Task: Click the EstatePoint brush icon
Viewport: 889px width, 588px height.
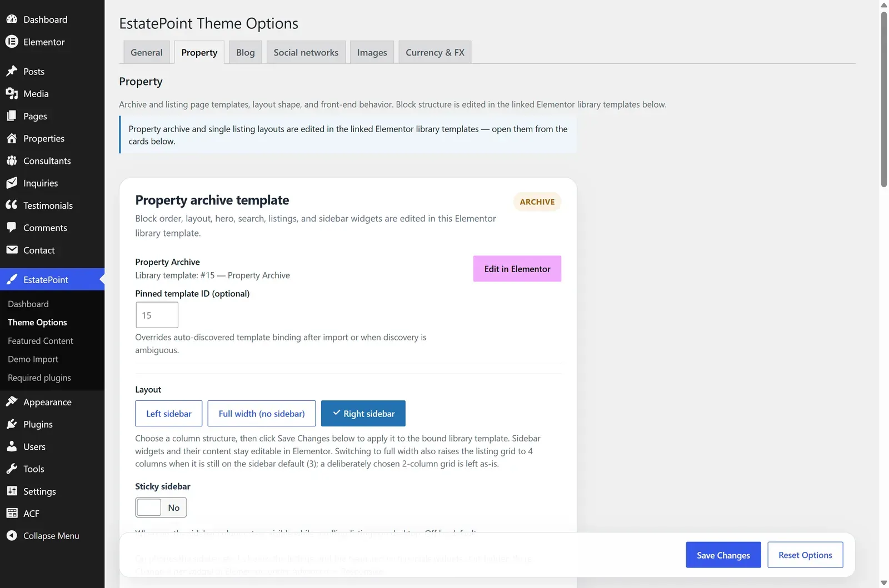Action: (12, 279)
